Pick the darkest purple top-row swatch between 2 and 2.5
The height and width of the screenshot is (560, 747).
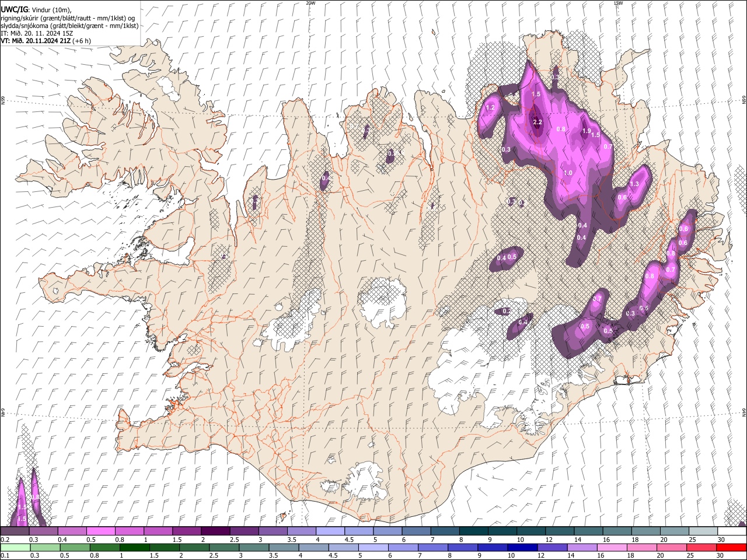215,531
